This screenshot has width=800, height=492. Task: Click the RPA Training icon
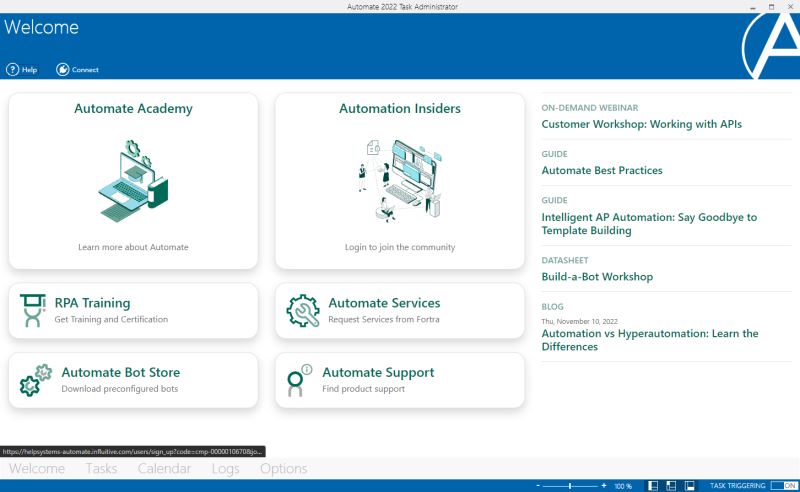[33, 310]
